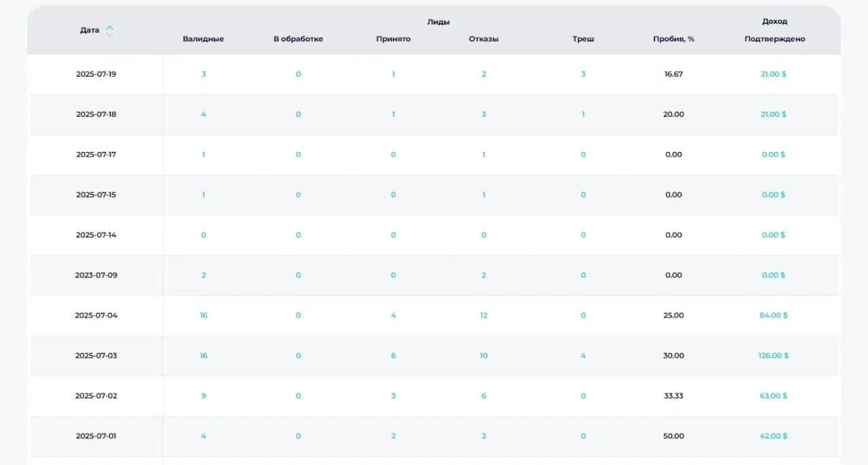Click the 126.00 $ confirmed income

click(773, 356)
